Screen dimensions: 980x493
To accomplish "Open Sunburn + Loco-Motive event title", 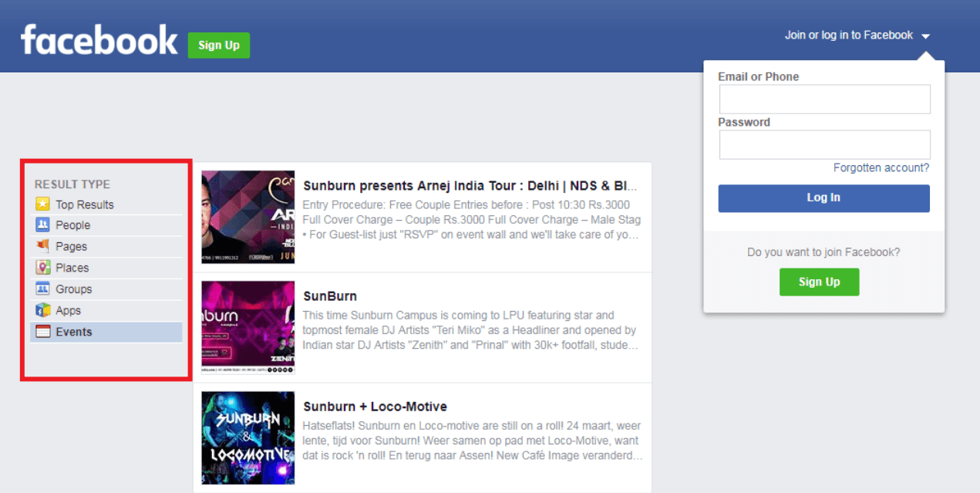I will pos(375,407).
